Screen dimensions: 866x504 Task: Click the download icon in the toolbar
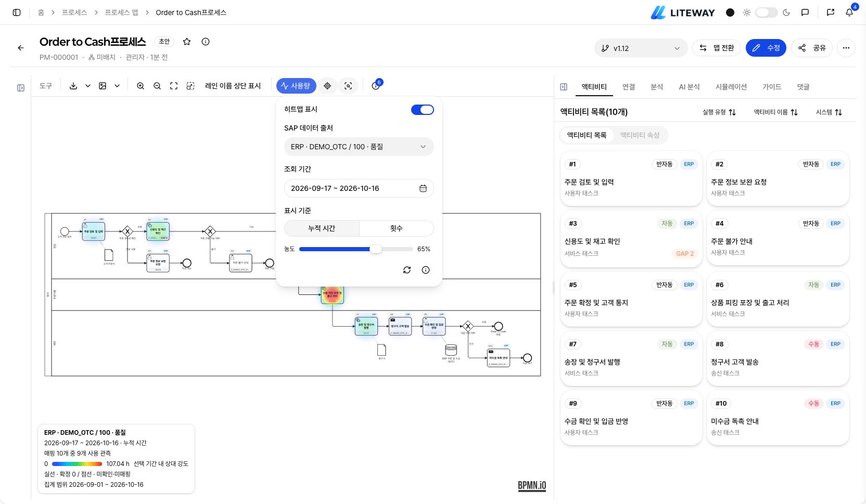(73, 86)
